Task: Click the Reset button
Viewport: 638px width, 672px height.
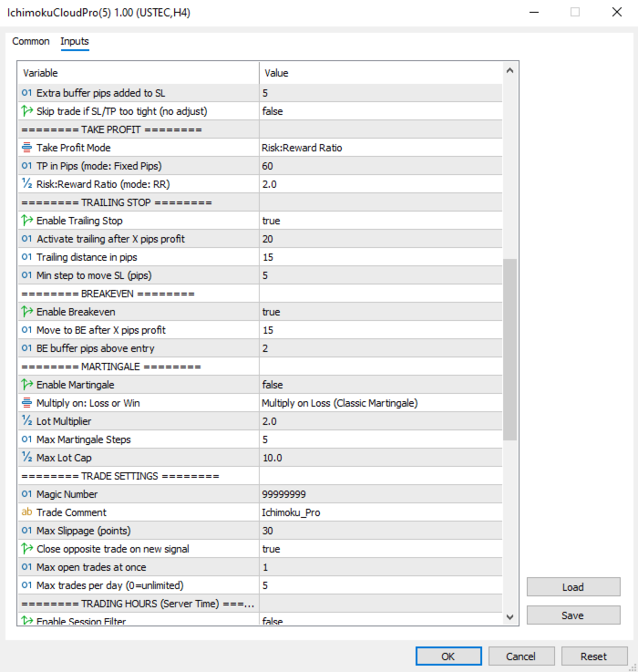Action: [x=593, y=656]
